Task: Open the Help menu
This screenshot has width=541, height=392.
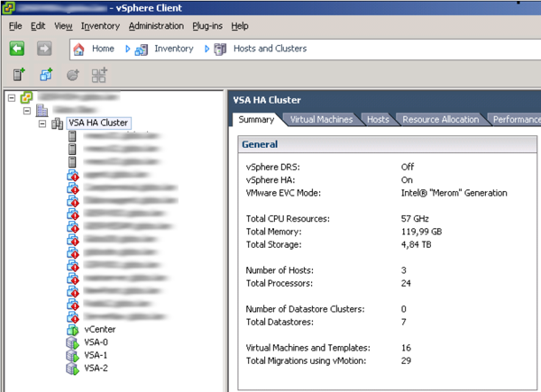Action: 240,26
